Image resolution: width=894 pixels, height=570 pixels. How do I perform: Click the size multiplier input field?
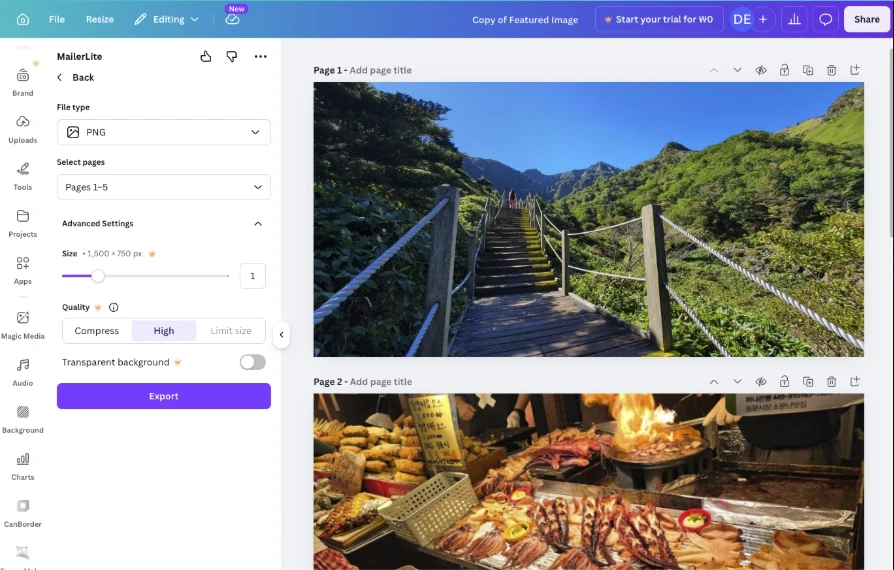pyautogui.click(x=253, y=276)
